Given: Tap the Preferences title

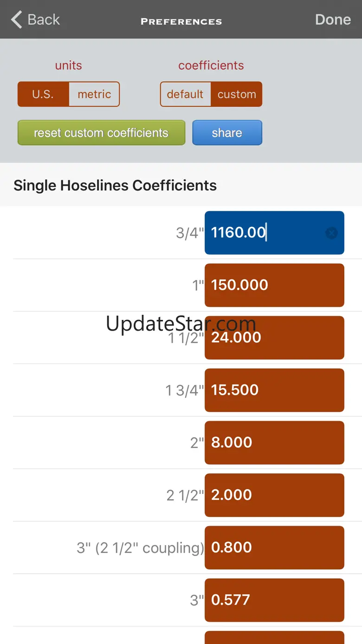Looking at the screenshot, I should tap(181, 21).
